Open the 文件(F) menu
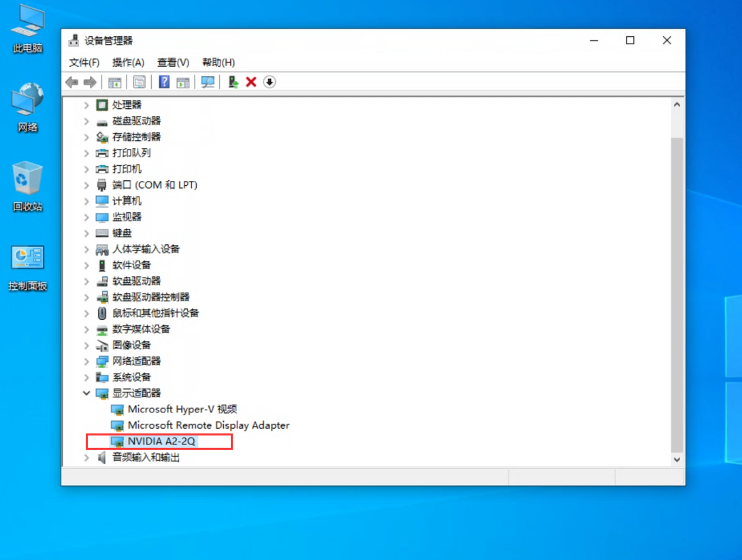The width and height of the screenshot is (742, 560). (x=84, y=63)
